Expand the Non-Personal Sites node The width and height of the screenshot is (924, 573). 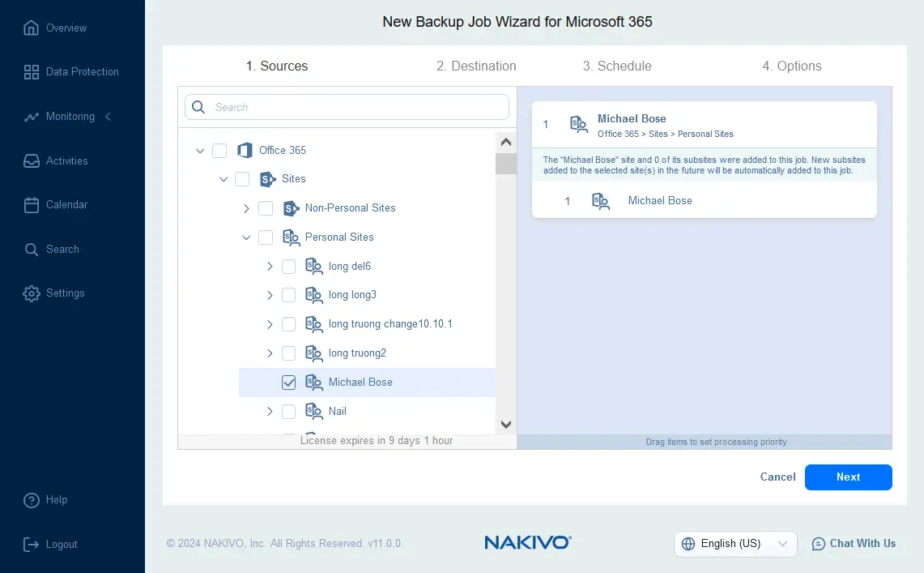246,208
